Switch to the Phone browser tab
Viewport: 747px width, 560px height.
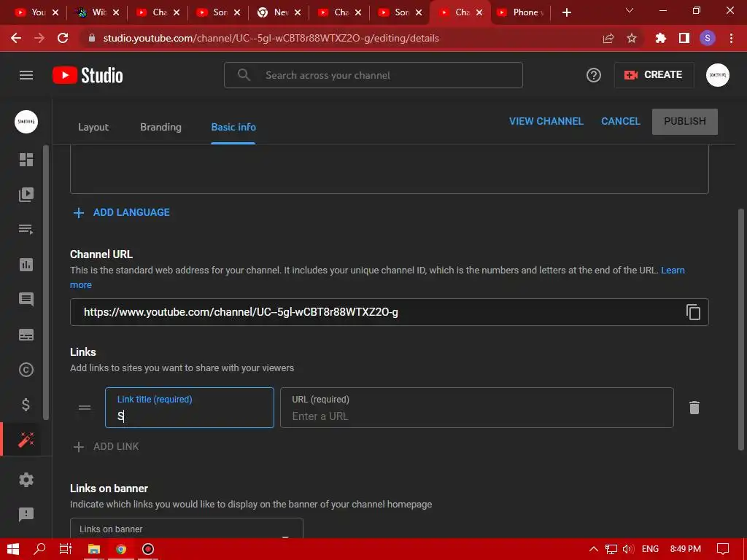tap(520, 12)
